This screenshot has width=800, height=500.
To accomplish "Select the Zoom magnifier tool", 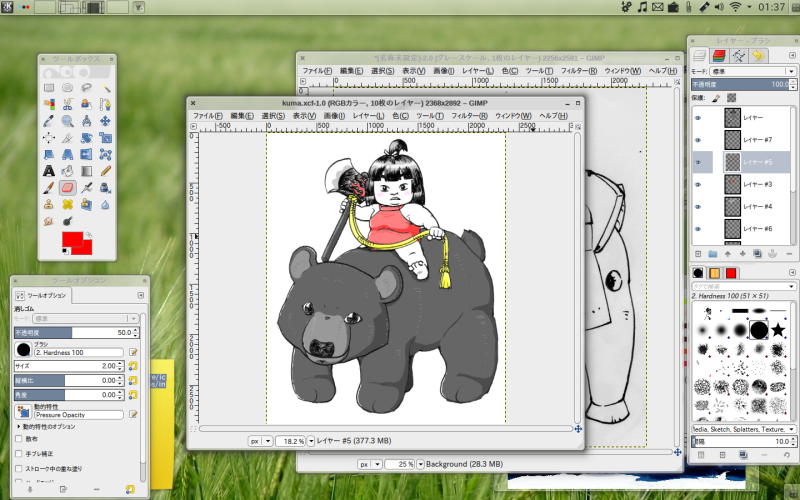I will 67,121.
